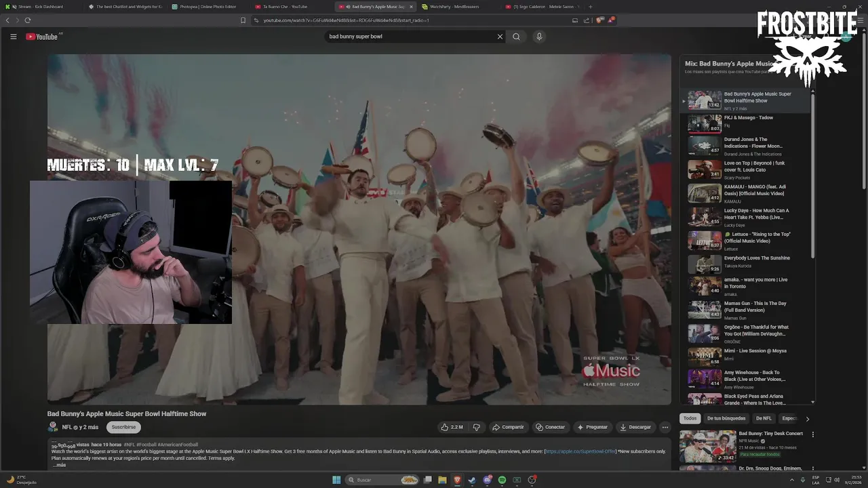Go to YouTube home via logo

tap(42, 37)
